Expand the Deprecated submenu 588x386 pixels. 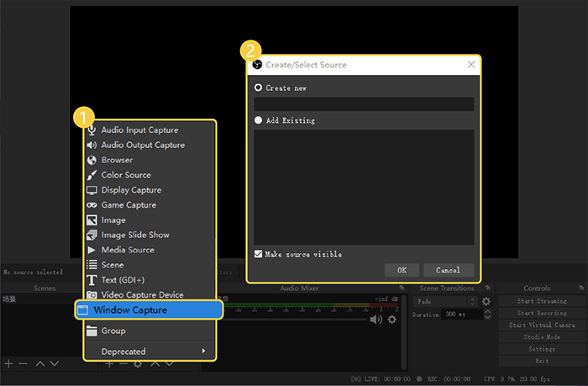[149, 351]
